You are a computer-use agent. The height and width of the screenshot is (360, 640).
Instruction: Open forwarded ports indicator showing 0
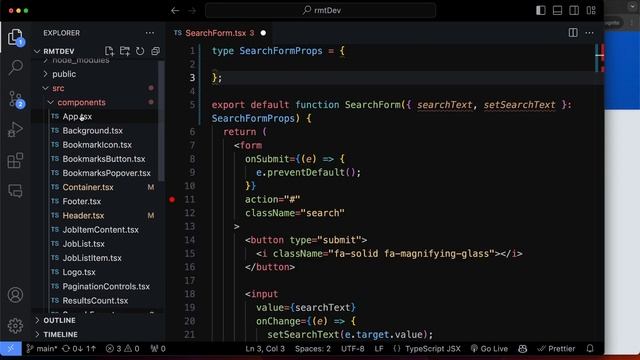click(x=158, y=349)
